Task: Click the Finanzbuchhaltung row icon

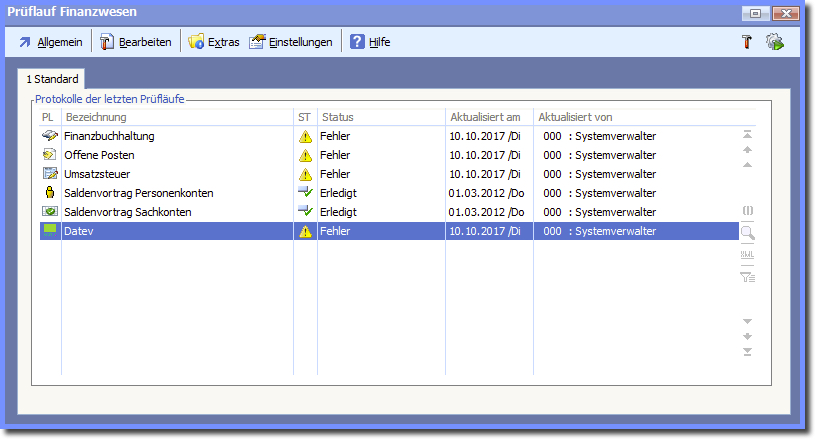Action: point(49,136)
